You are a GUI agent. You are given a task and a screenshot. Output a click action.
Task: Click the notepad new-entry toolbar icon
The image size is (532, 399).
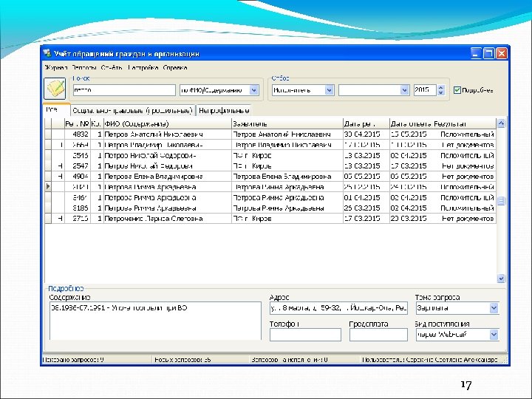(55, 88)
